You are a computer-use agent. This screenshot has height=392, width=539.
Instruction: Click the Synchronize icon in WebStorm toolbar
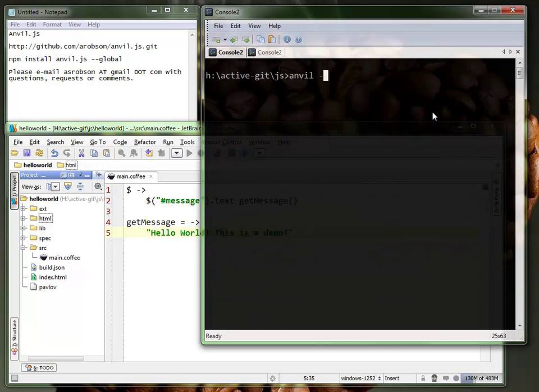tap(40, 153)
